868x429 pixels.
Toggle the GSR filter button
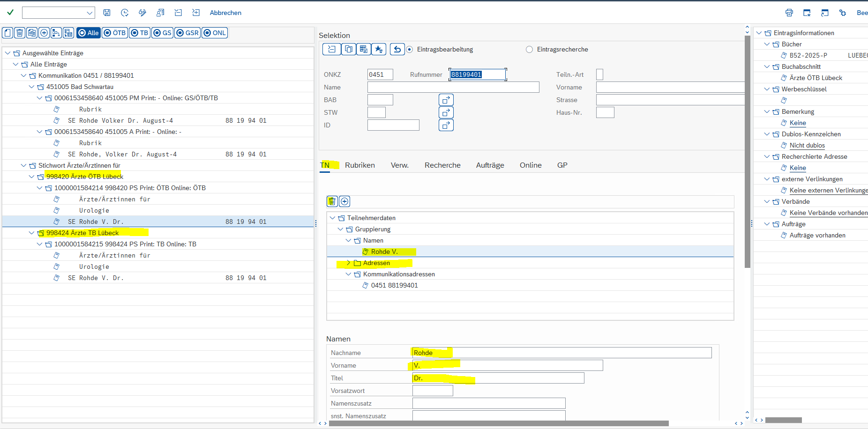[187, 33]
